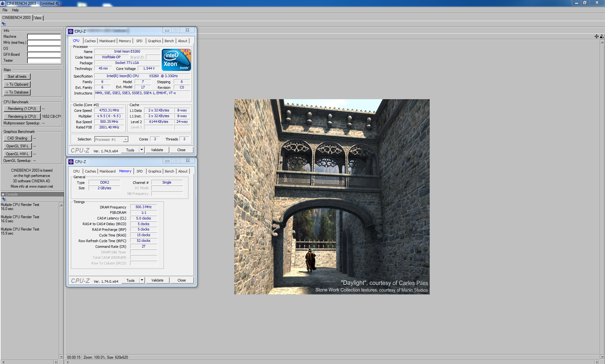Open Bench tab in lower CPU-Z window
This screenshot has width=605, height=364.
pos(169,171)
